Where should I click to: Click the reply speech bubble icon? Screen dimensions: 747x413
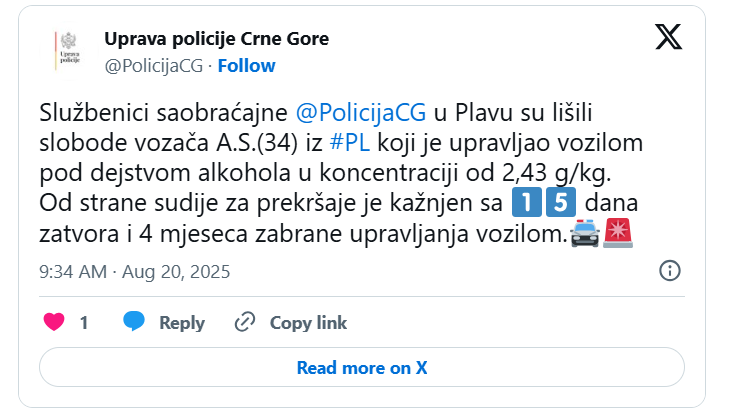pos(135,322)
